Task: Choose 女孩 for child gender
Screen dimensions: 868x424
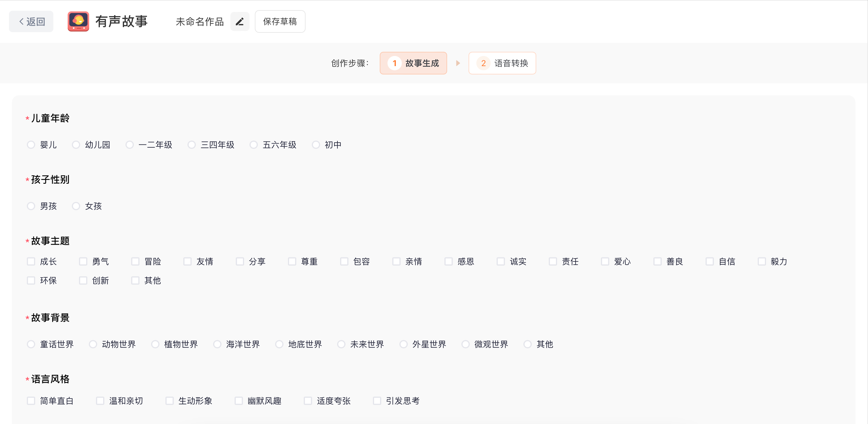Action: (76, 206)
